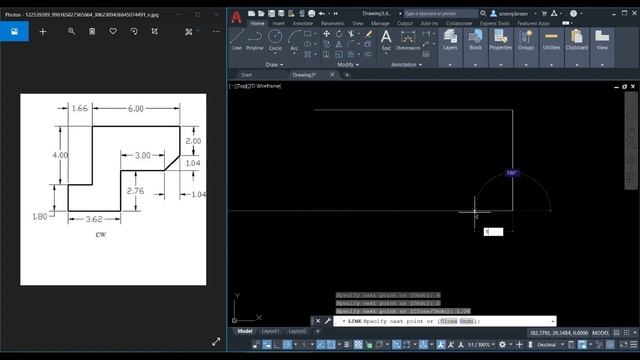
Task: Switch to the Layout1 tab
Action: [270, 331]
